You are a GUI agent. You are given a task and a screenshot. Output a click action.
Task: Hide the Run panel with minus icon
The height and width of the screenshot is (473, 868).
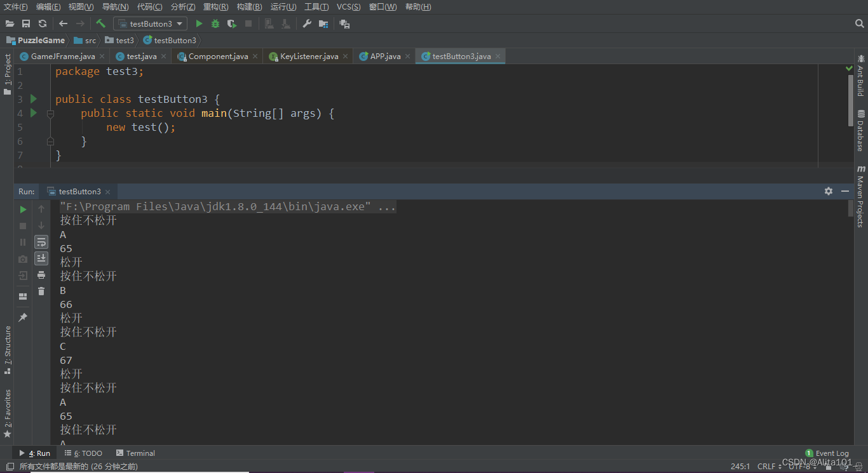845,191
